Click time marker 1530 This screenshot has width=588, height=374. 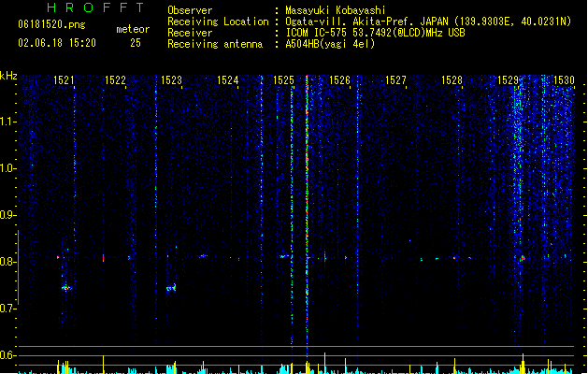click(564, 80)
